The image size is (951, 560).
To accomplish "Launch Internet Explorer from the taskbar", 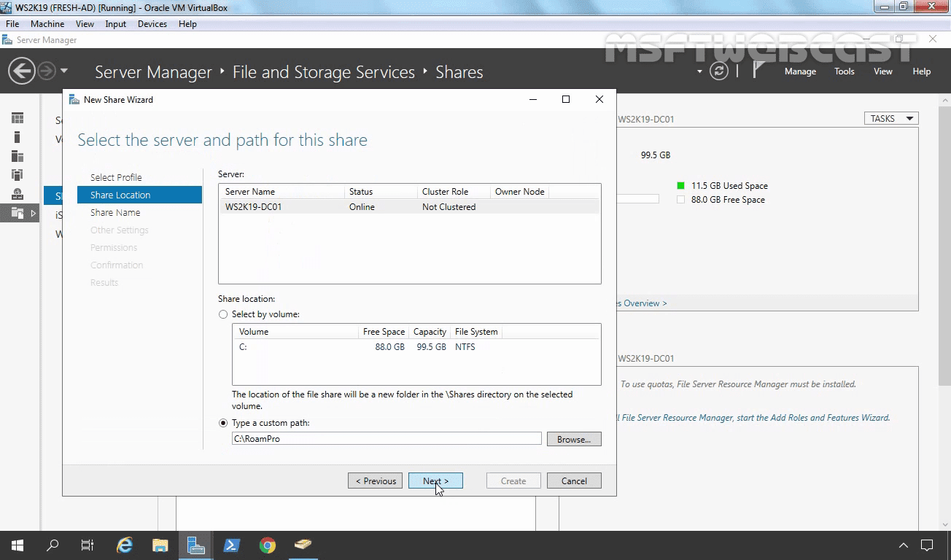I will click(125, 545).
